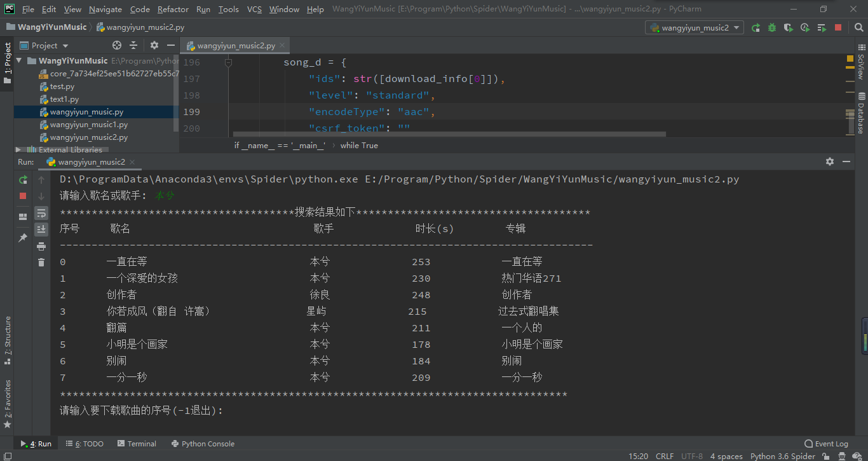This screenshot has width=868, height=461.
Task: Close the wangyiyun_music2 Run tab
Action: [x=133, y=162]
